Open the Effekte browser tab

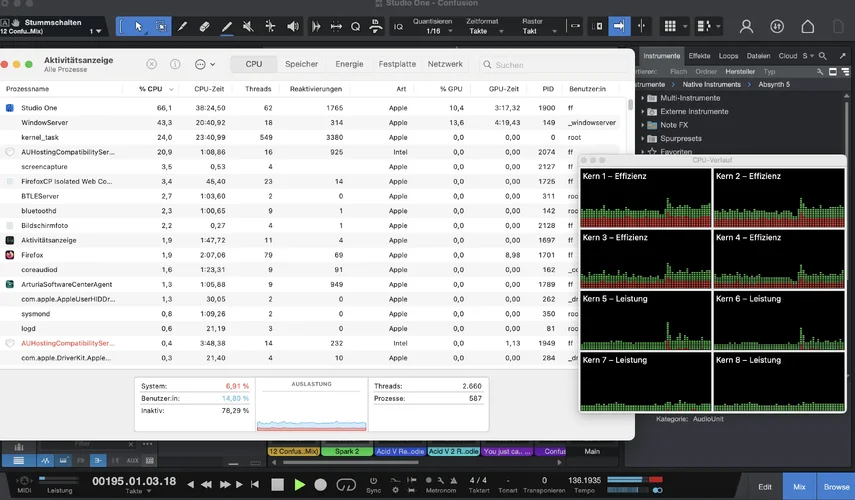[699, 56]
